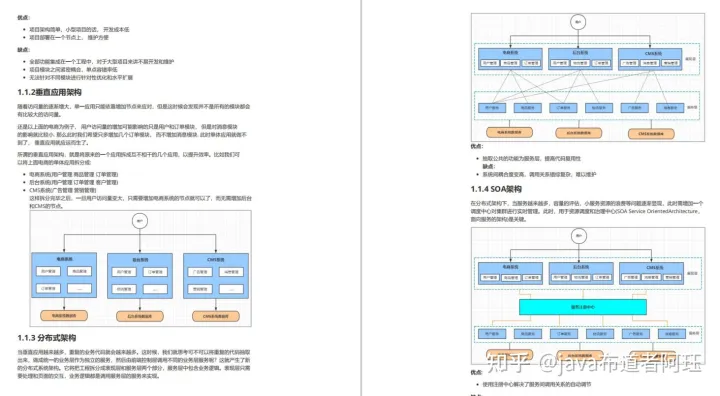The image size is (720, 396).
Task: Click the user circle atop left page diagram
Action: pyautogui.click(x=140, y=221)
